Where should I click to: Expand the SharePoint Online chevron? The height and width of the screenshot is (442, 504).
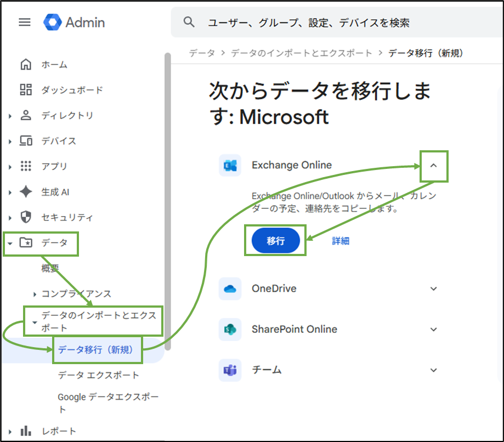434,330
